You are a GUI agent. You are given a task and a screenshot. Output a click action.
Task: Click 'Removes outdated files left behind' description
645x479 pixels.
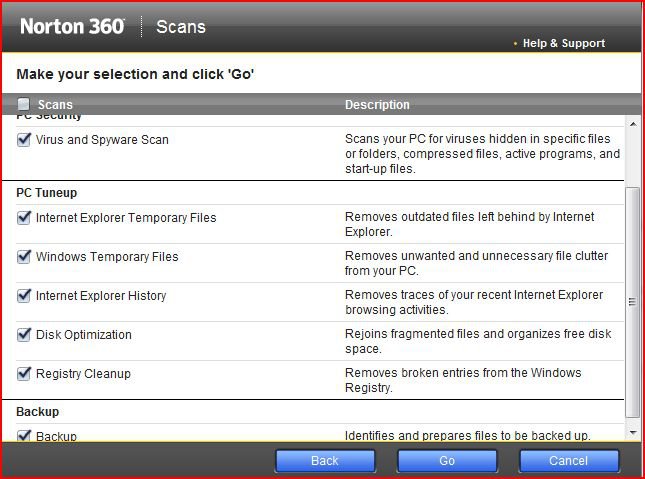click(x=469, y=224)
